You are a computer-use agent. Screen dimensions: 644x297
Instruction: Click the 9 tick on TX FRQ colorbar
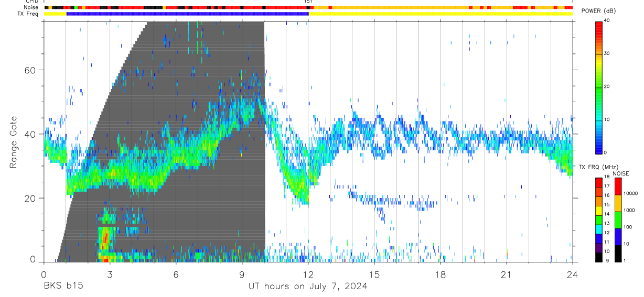[x=607, y=260]
